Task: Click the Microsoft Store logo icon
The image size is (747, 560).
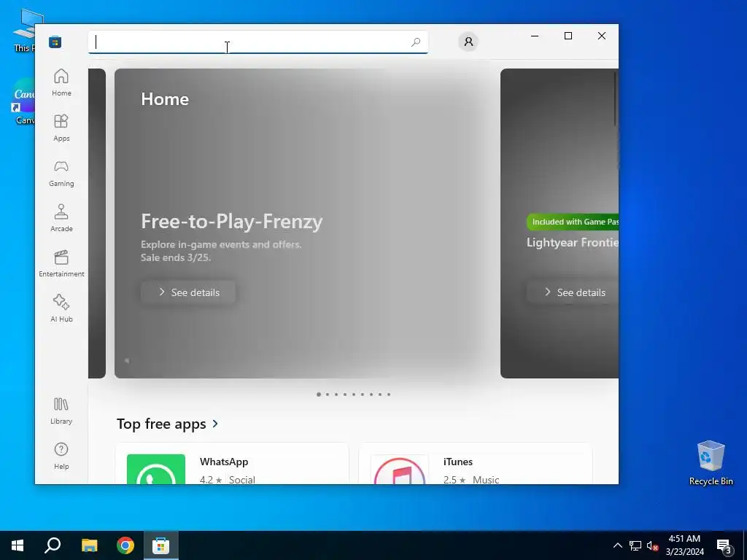Action: click(x=55, y=42)
